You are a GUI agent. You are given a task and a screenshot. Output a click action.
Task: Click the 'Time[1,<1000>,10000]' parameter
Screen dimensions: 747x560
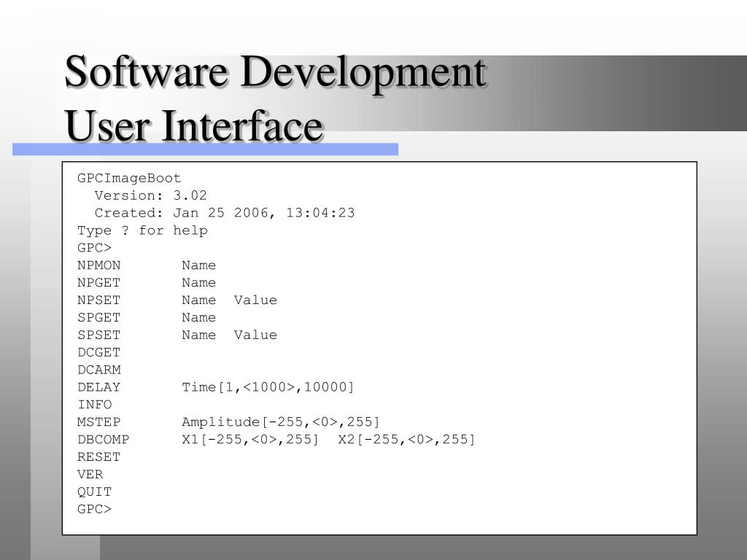(268, 387)
